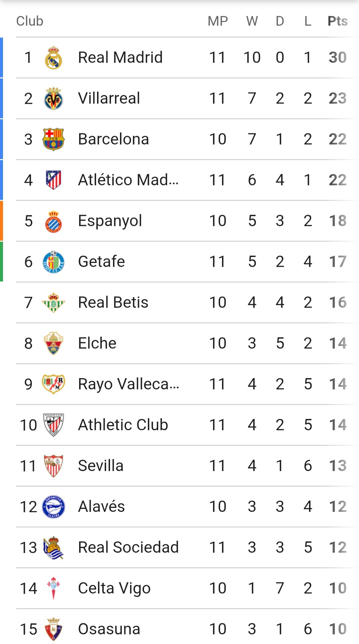Tap the Rayo Vallecano crest icon
Image resolution: width=359 pixels, height=644 pixels.
(54, 384)
